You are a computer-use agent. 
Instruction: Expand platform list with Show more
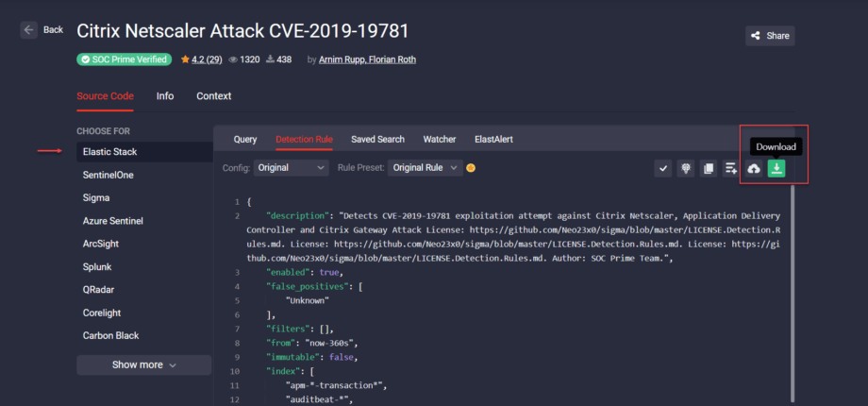pyautogui.click(x=144, y=364)
